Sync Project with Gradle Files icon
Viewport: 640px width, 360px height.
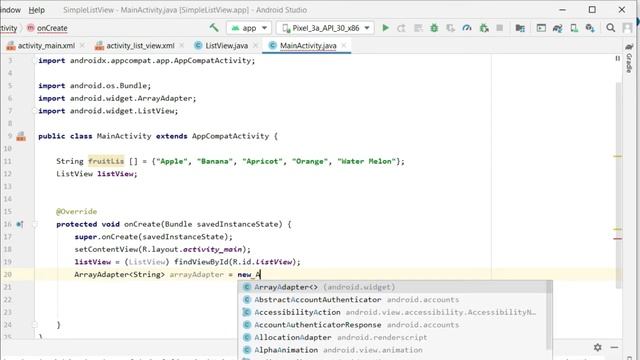point(558,28)
